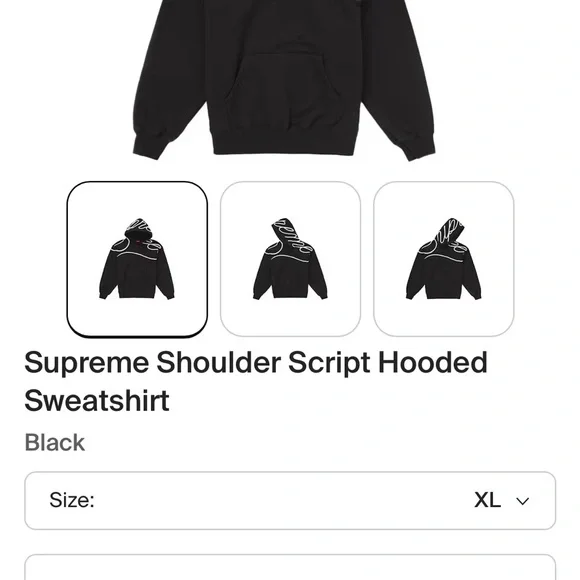
Task: Open the large black hoodie product image
Action: click(x=284, y=80)
